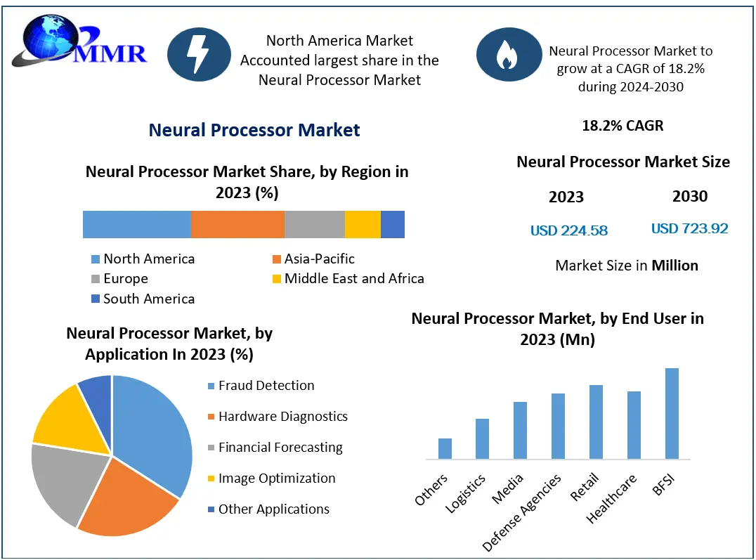Screen dimensions: 756x560
Task: Click the orange segment of region share bar
Action: point(237,224)
